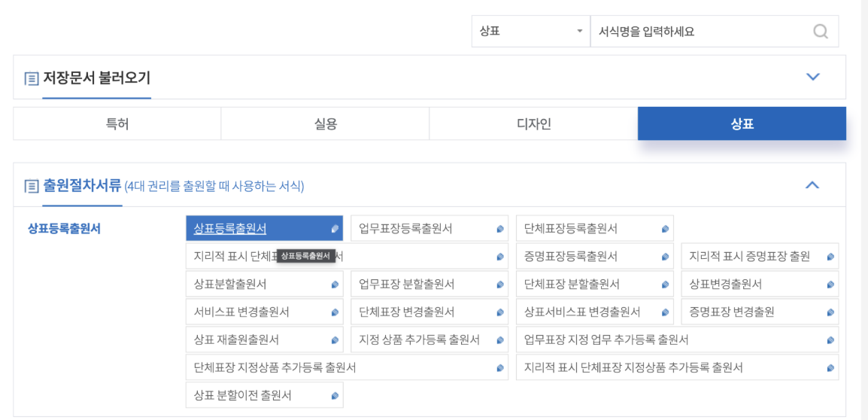Click pencil icon beside 업무표장 지정 업무 추가등록 출원서
868x420 pixels.
click(830, 340)
